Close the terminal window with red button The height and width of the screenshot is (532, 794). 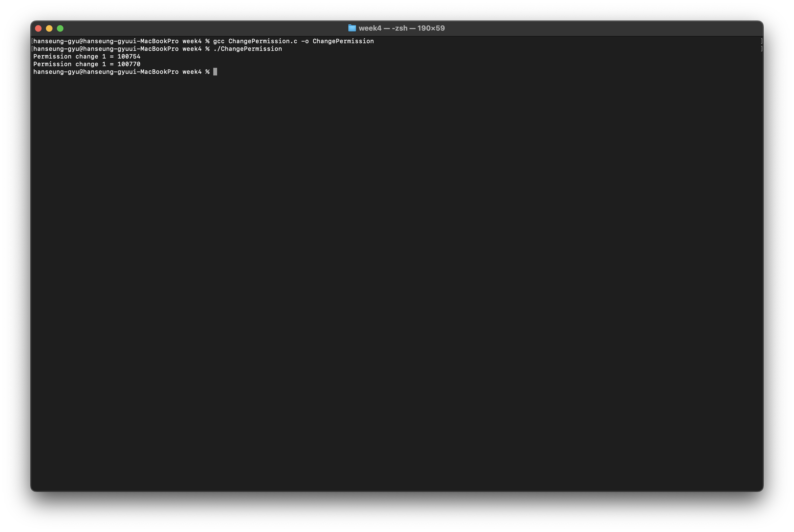pos(38,28)
